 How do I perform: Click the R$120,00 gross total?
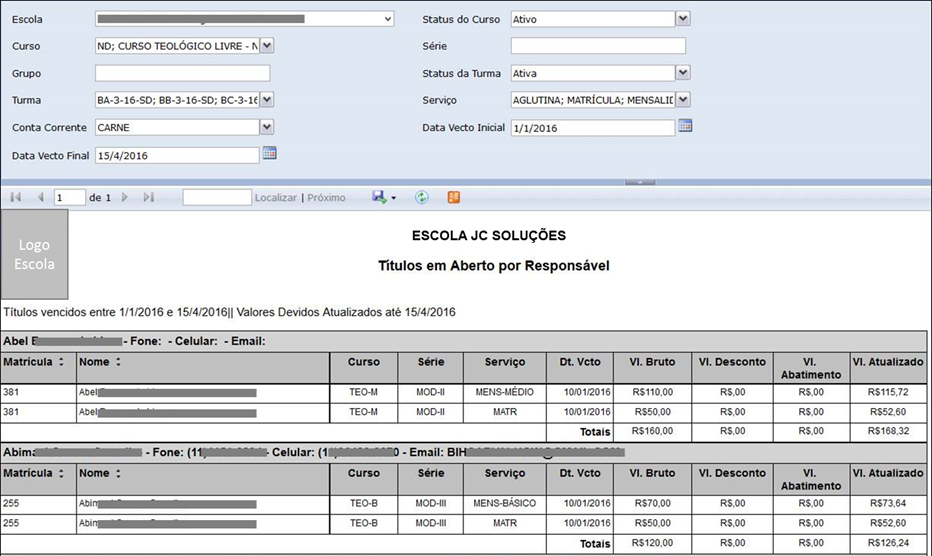[653, 543]
